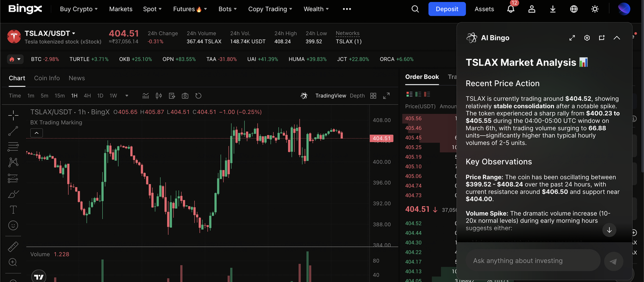The image size is (644, 282).
Task: Select the trend line drawing tool
Action: coord(13,131)
